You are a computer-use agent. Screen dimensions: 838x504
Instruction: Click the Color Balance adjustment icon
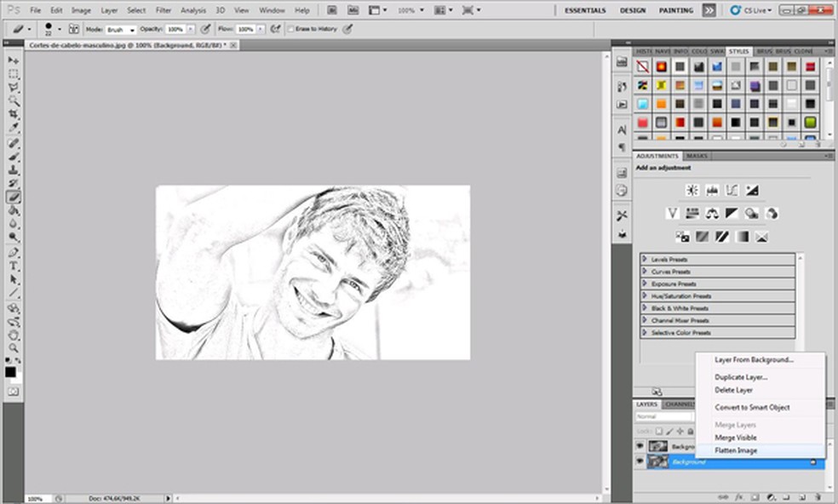(712, 213)
